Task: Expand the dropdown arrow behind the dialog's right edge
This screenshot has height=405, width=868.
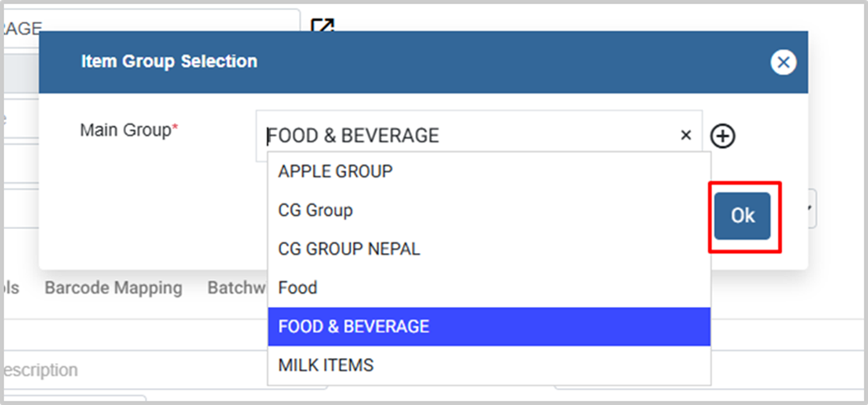Action: tap(812, 209)
